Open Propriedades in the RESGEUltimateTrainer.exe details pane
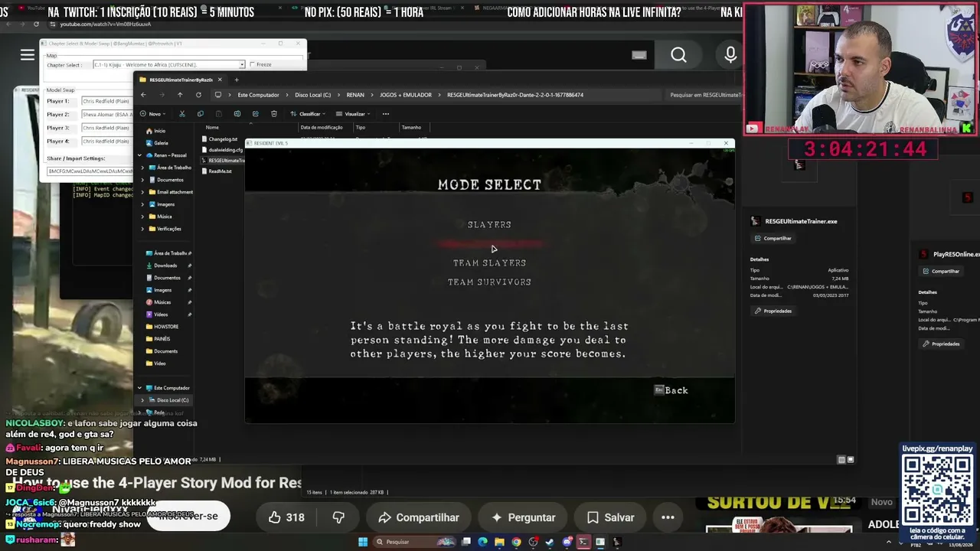The image size is (980, 551). pos(773,311)
